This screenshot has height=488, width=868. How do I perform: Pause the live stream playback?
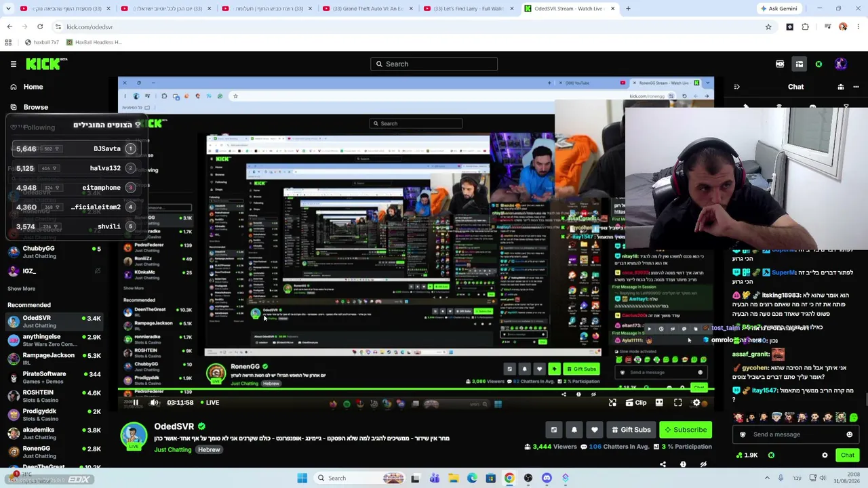(136, 403)
